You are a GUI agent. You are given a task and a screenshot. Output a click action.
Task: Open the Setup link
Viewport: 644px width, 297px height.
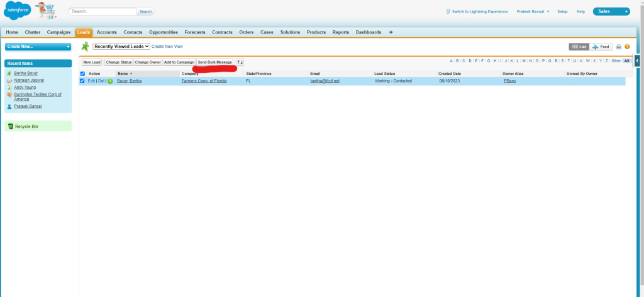click(x=562, y=11)
